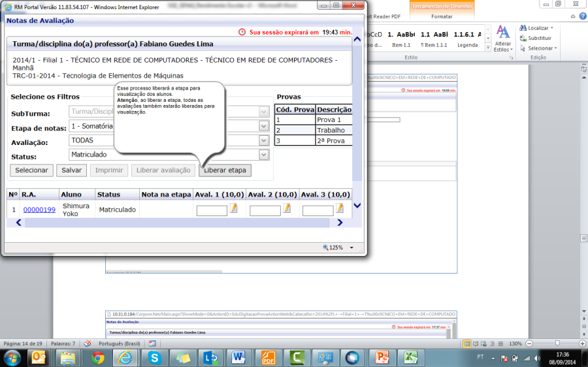Switch to Full Screen Reading view icon
Image resolution: width=588 pixels, height=367 pixels.
(x=476, y=343)
